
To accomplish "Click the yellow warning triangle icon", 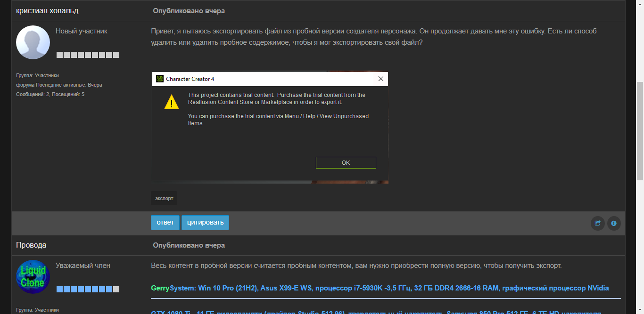I will [x=172, y=102].
